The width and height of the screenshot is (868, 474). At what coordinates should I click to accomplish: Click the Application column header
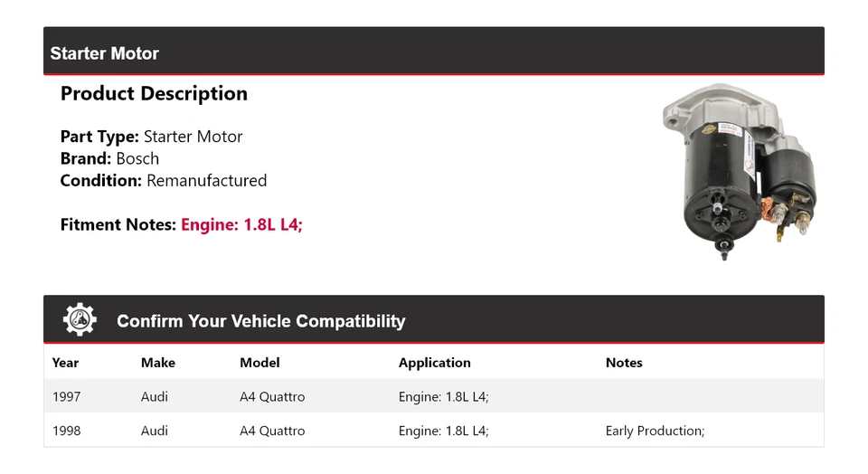tap(434, 363)
